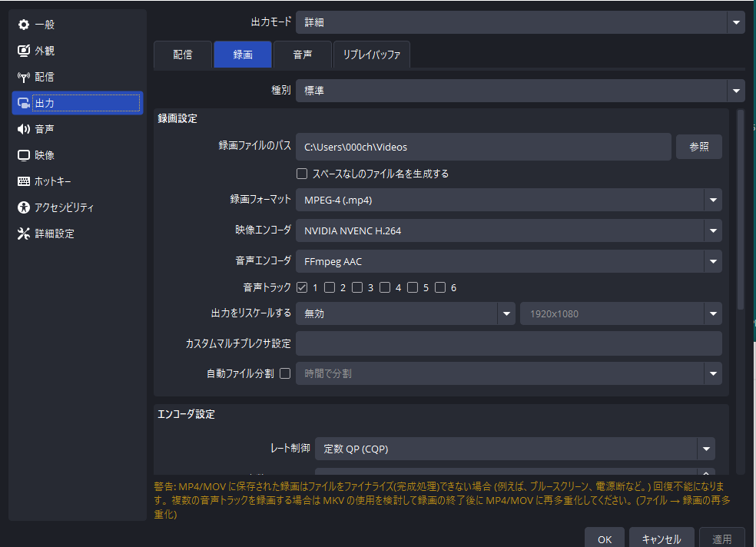Click the gear icon for 一般 settings
The image size is (756, 547).
[x=24, y=25]
